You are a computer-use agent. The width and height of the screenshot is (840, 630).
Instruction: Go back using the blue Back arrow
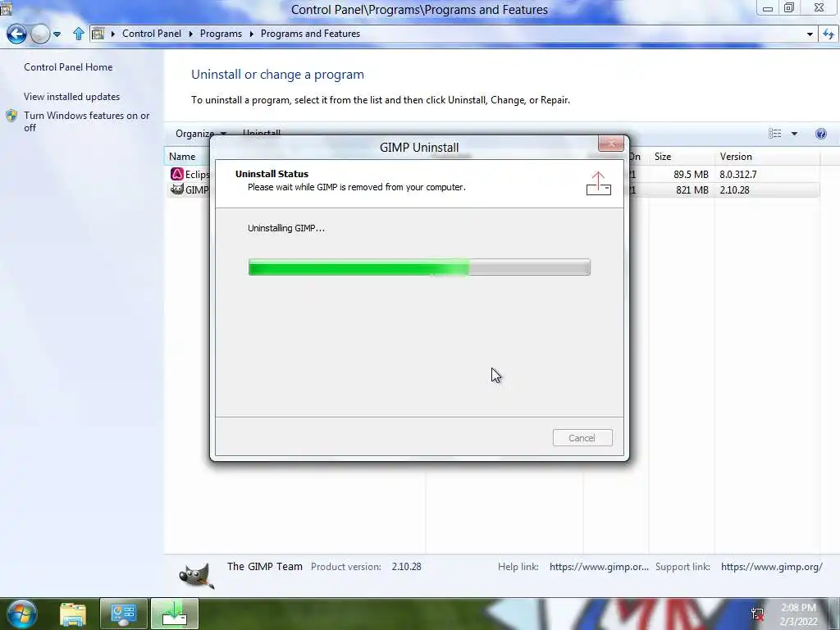pyautogui.click(x=16, y=34)
